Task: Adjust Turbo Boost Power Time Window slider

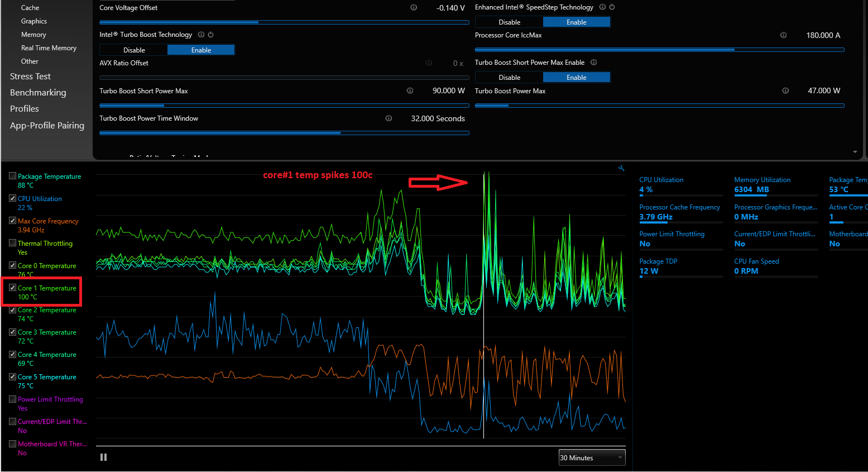Action: point(284,133)
